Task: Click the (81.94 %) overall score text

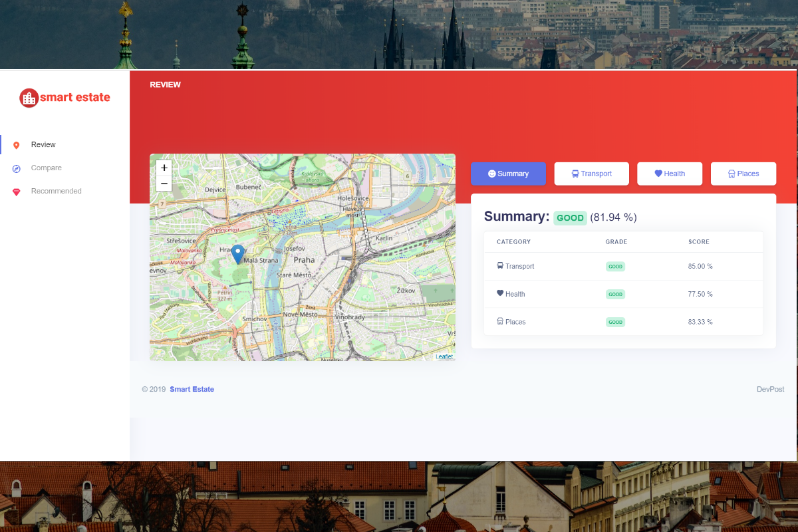Action: [x=613, y=217]
